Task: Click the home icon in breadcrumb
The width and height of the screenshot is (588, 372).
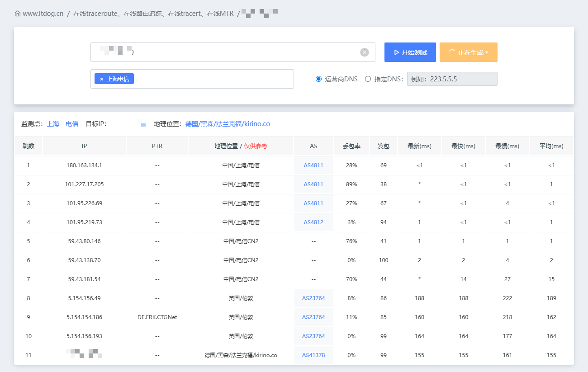Action: coord(18,14)
